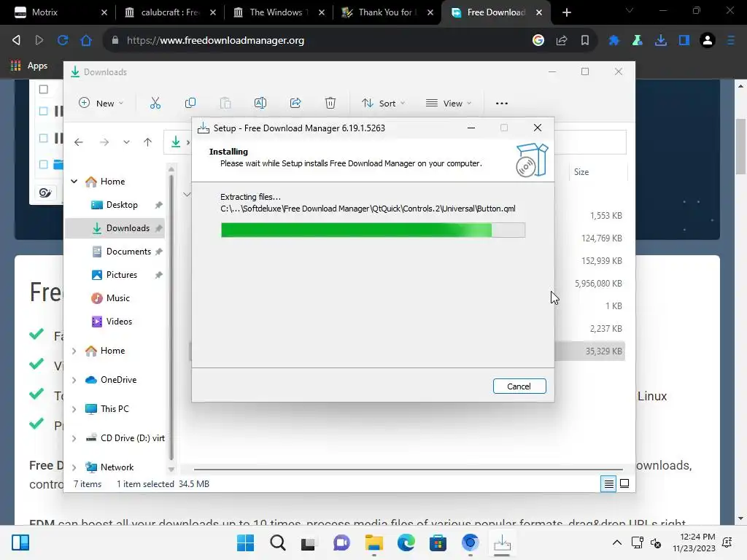Switch to the Motrix browser tab
Viewport: 747px width, 560px height.
click(x=57, y=12)
